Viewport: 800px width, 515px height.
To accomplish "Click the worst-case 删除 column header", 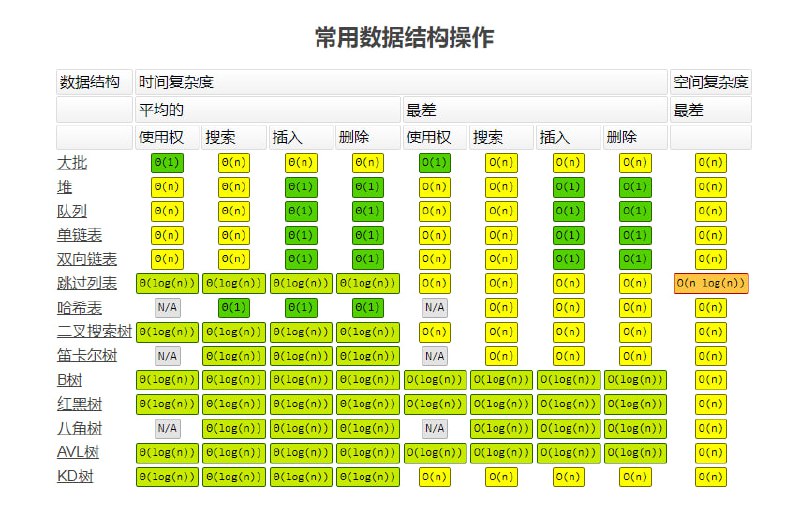I will (635, 137).
